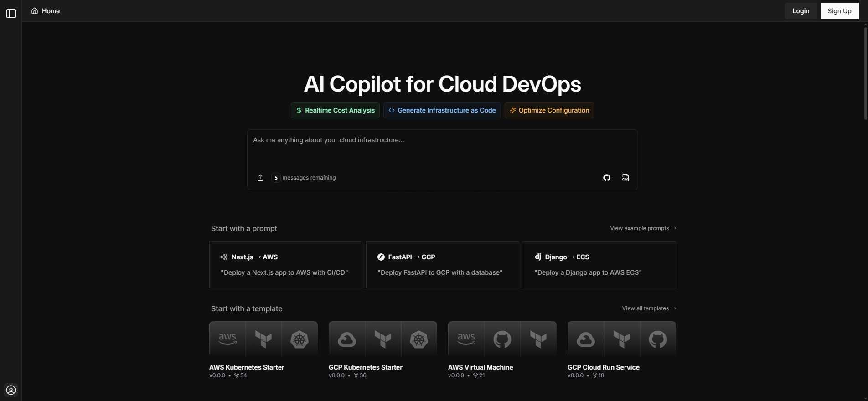Choose the FastAPI → GCP prompt card
The height and width of the screenshot is (401, 868).
tap(443, 265)
